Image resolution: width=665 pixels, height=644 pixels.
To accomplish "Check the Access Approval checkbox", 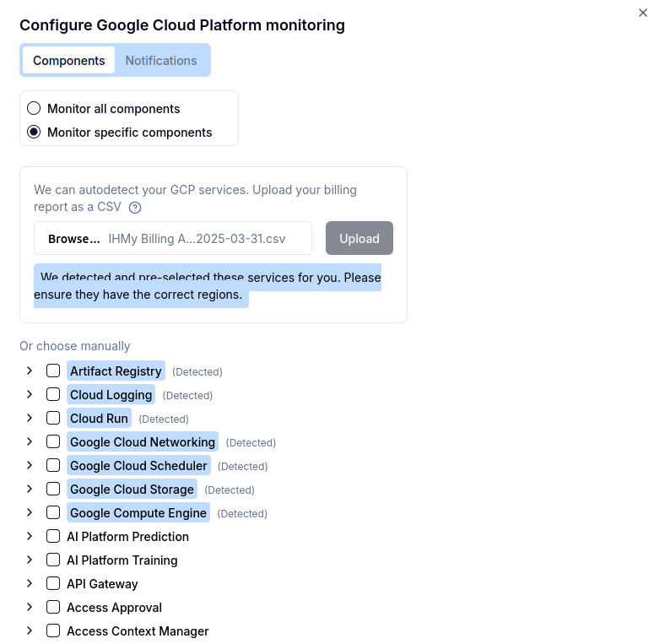I will click(53, 607).
